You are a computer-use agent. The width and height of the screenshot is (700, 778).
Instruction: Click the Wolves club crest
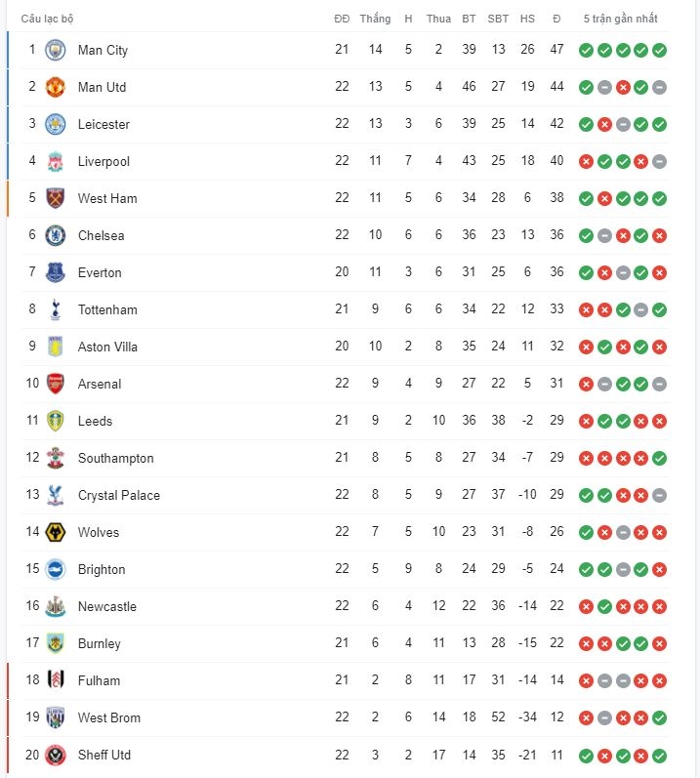[55, 532]
